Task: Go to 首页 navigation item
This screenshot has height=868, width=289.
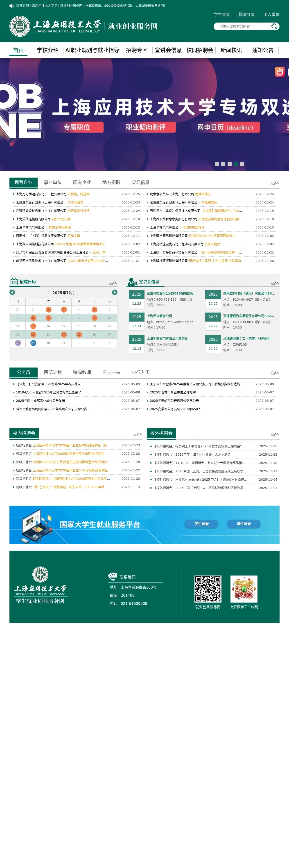Action: pos(18,50)
